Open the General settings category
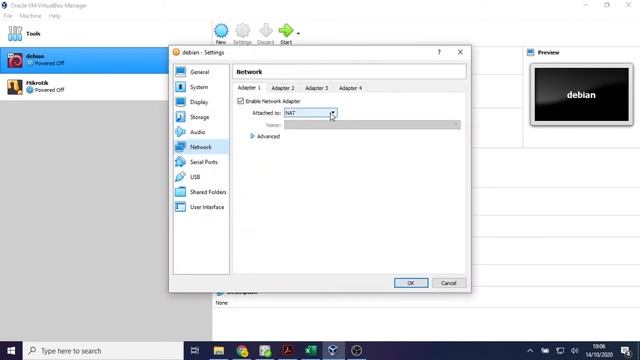This screenshot has width=640, height=360. click(201, 72)
